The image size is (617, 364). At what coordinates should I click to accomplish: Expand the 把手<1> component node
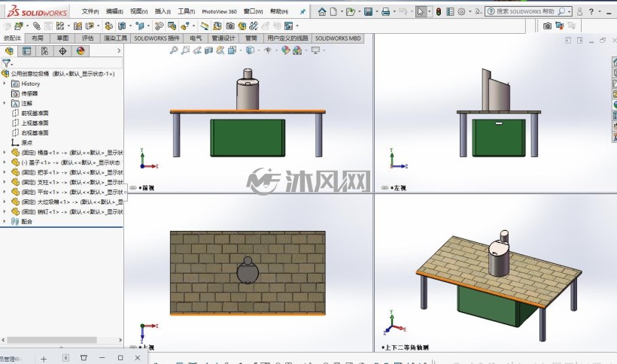click(x=5, y=172)
